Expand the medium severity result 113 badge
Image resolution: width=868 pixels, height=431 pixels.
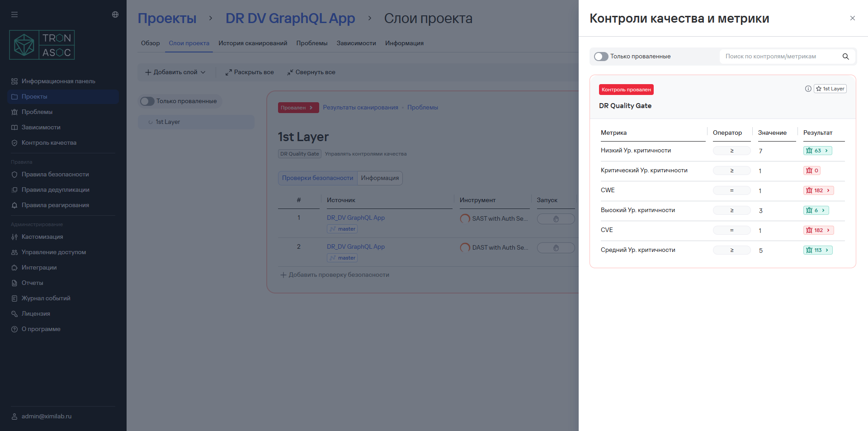817,250
